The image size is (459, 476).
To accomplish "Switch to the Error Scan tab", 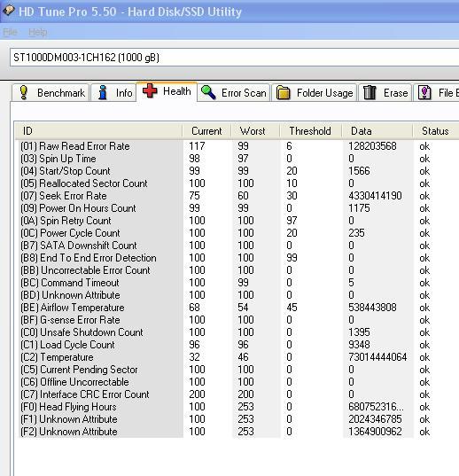I will tap(234, 92).
